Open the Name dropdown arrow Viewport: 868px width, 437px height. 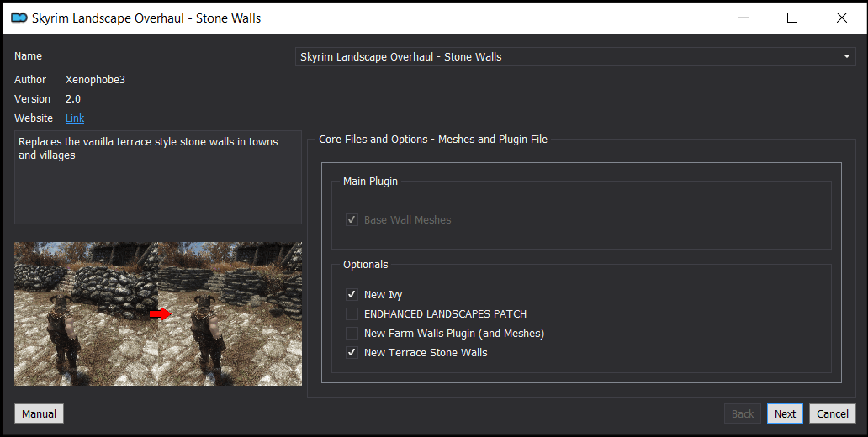coord(846,56)
